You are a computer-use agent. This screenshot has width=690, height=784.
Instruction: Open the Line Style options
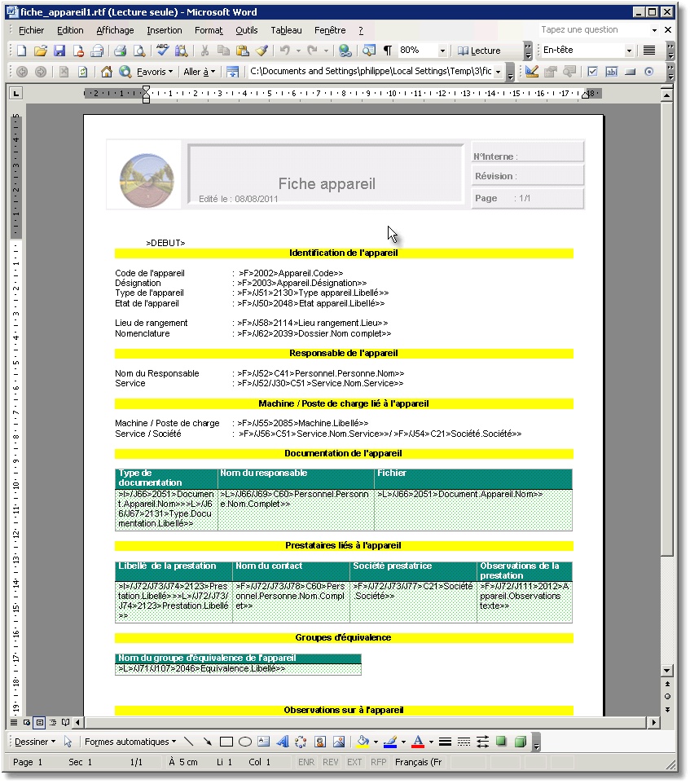pyautogui.click(x=445, y=742)
